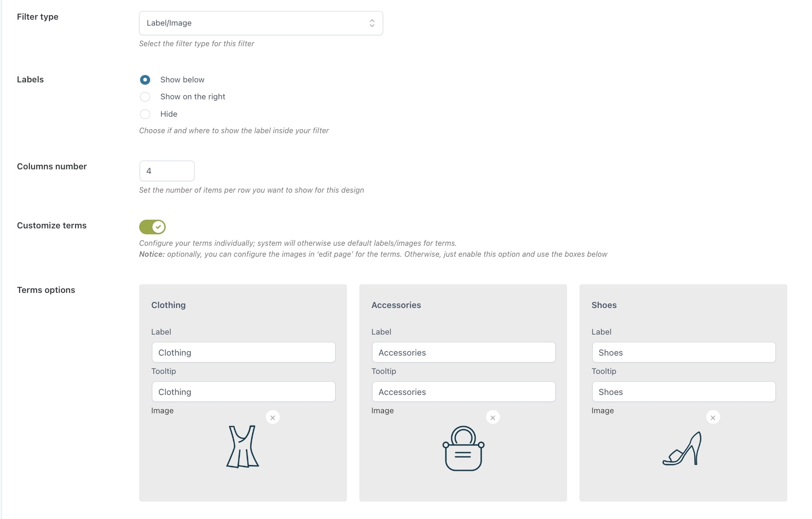This screenshot has height=519, width=812.
Task: Disable the Customize terms toggle
Action: (152, 227)
